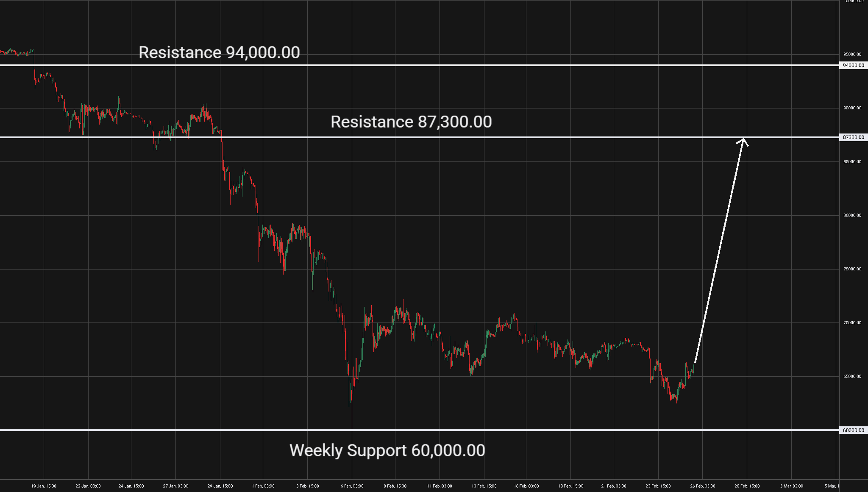Click the Weekly Support 60,000.00 label

387,450
